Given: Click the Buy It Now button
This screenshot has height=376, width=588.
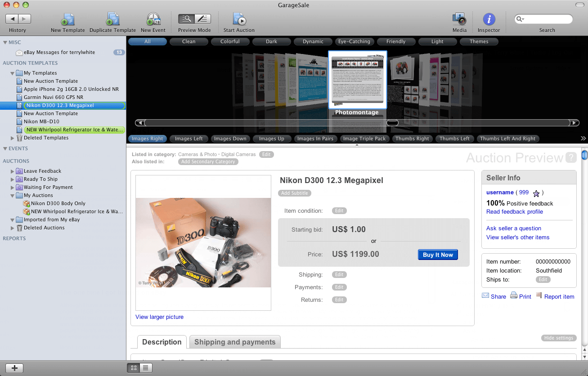Looking at the screenshot, I should click(x=438, y=255).
